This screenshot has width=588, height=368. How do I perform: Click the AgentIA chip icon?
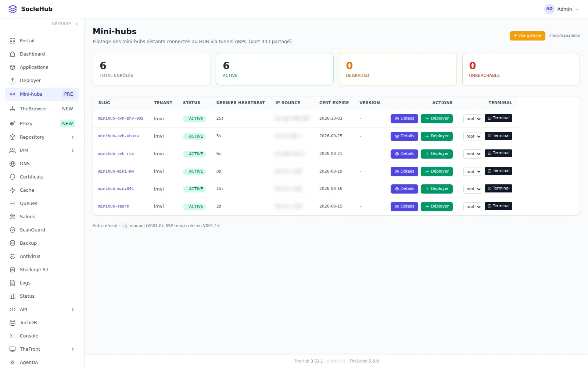point(12,362)
